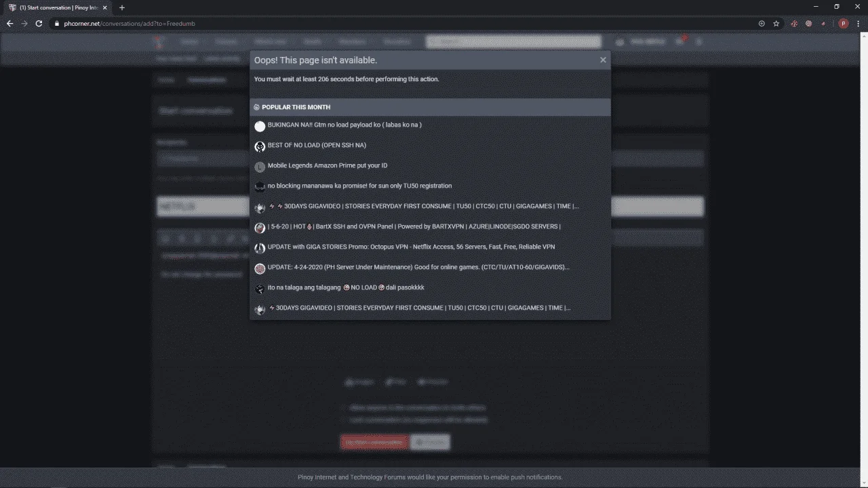This screenshot has height=488, width=868.
Task: Open 'no blocking mananawa ka promise!' thread
Action: tap(359, 186)
